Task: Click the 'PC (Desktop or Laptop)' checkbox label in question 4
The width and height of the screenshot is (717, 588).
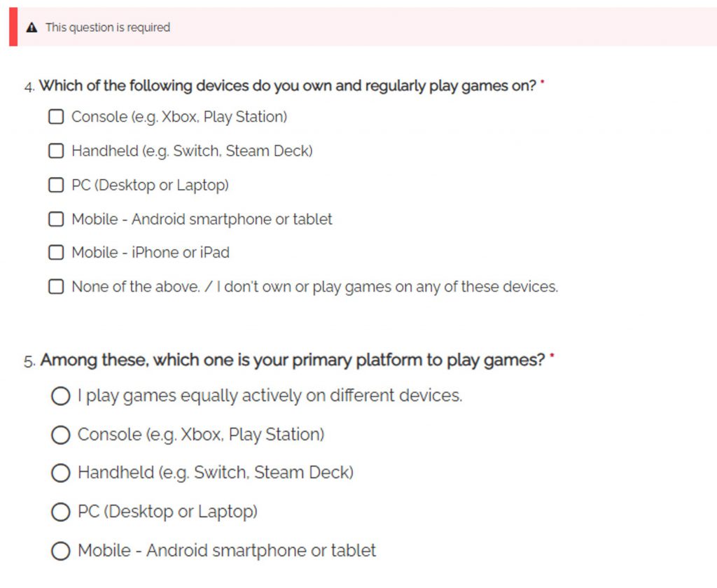Action: click(x=150, y=185)
